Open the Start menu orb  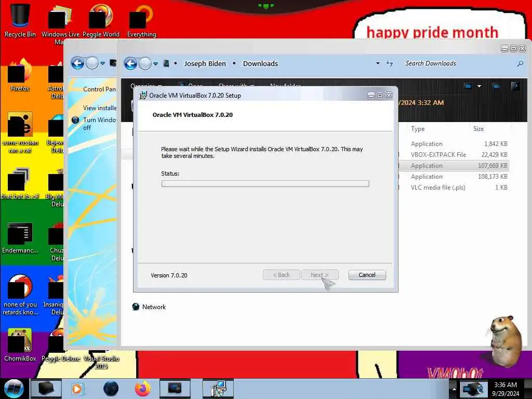[14, 389]
